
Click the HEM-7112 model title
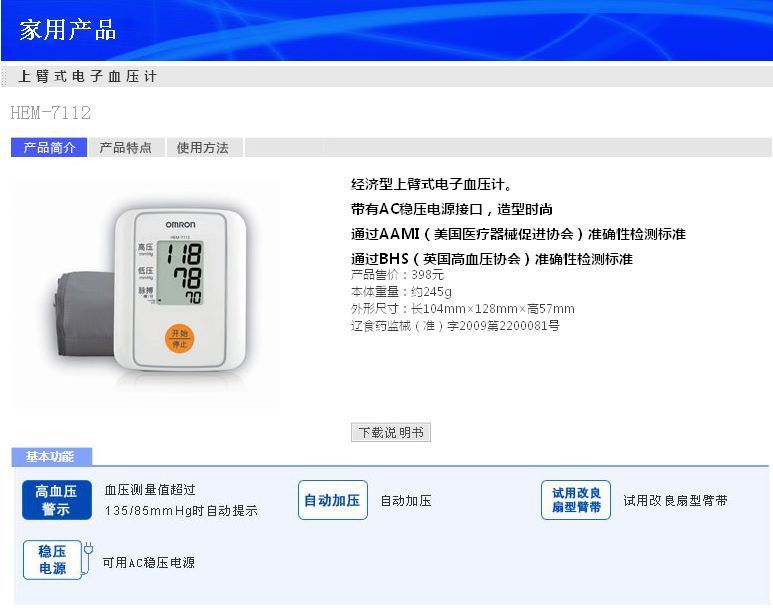pos(51,113)
